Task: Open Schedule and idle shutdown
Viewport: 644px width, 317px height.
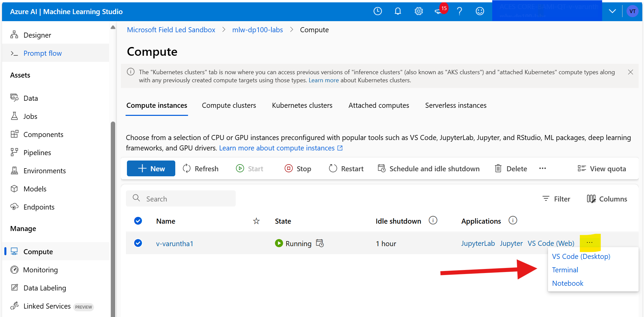Action: click(x=429, y=169)
